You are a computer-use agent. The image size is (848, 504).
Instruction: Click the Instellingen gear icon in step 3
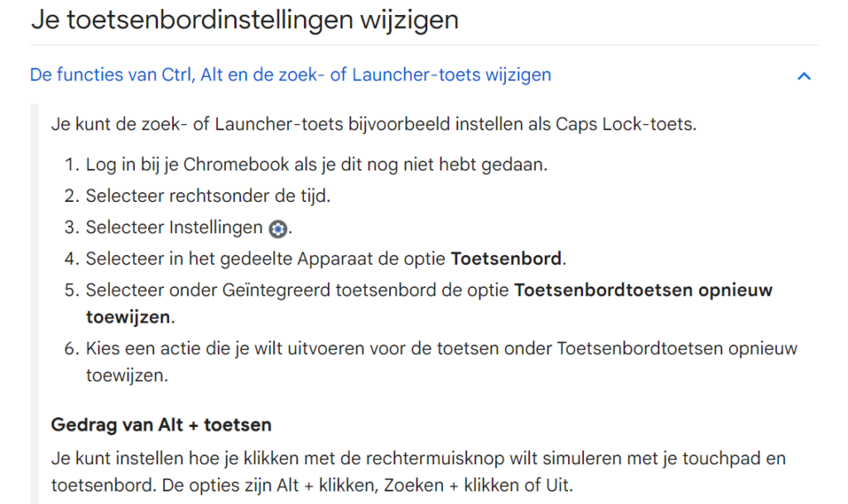coord(278,228)
